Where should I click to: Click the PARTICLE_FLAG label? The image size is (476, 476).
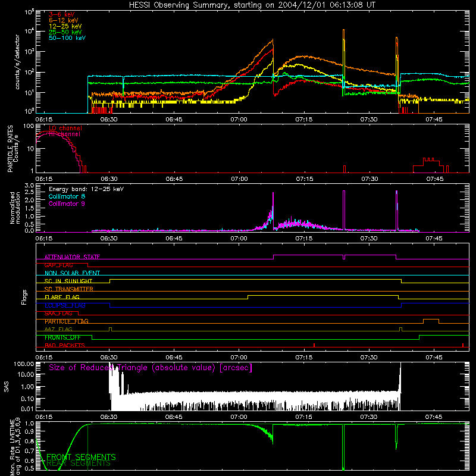point(67,321)
